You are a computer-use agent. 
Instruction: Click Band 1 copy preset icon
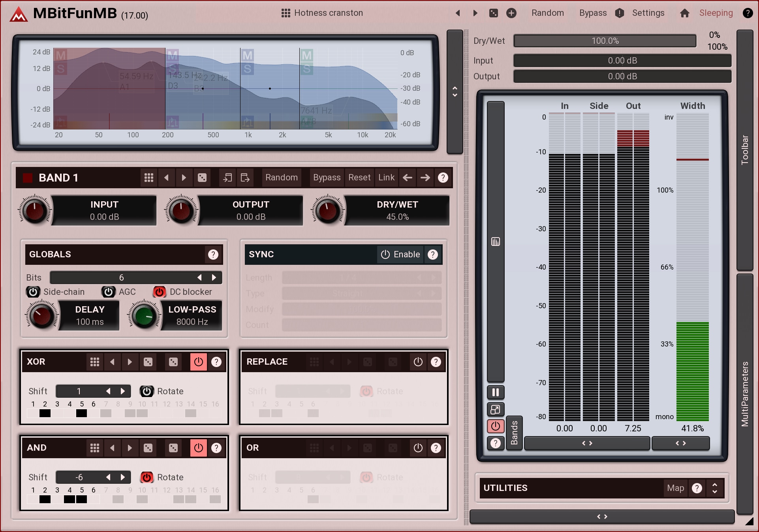coord(227,178)
